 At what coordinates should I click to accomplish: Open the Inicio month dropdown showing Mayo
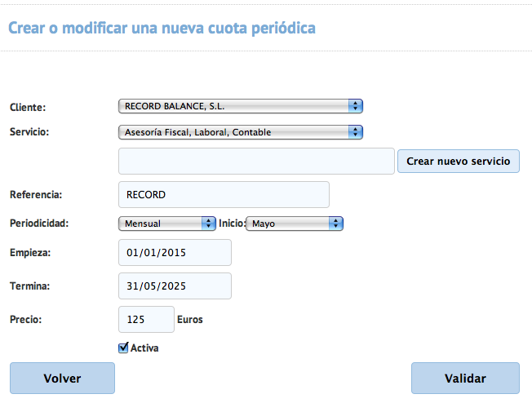(295, 224)
